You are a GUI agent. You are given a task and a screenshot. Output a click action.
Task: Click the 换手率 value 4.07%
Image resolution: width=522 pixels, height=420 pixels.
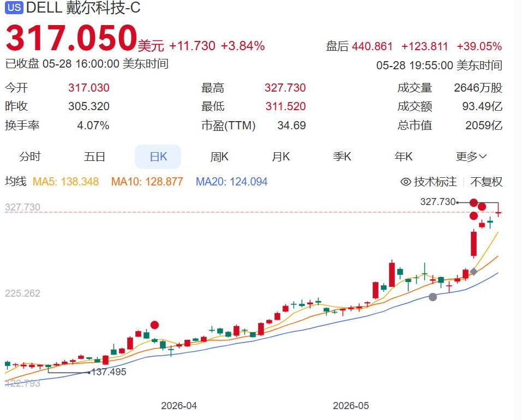[93, 125]
